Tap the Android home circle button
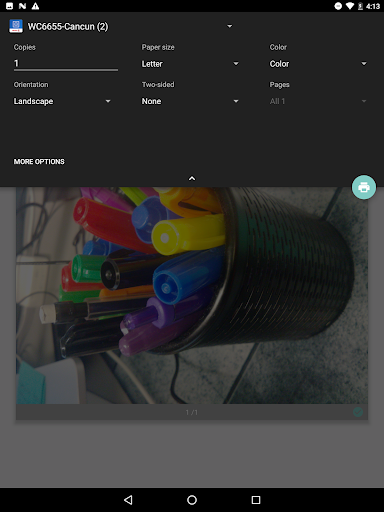The width and height of the screenshot is (384, 512). click(x=192, y=500)
